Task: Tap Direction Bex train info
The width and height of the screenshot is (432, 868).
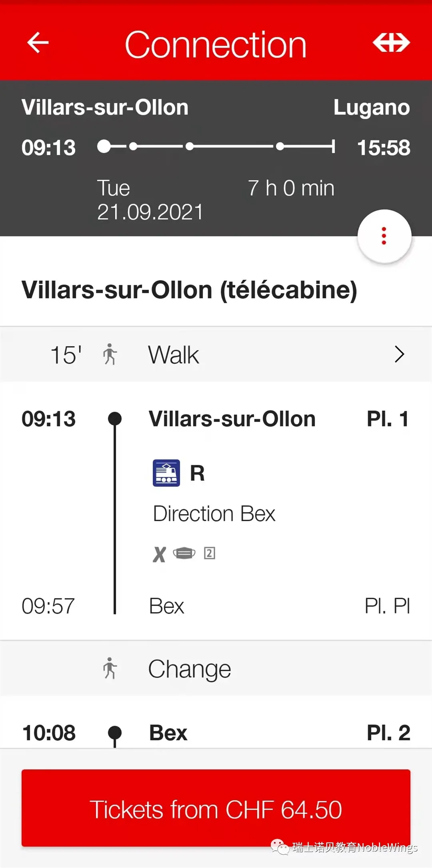Action: tap(214, 514)
